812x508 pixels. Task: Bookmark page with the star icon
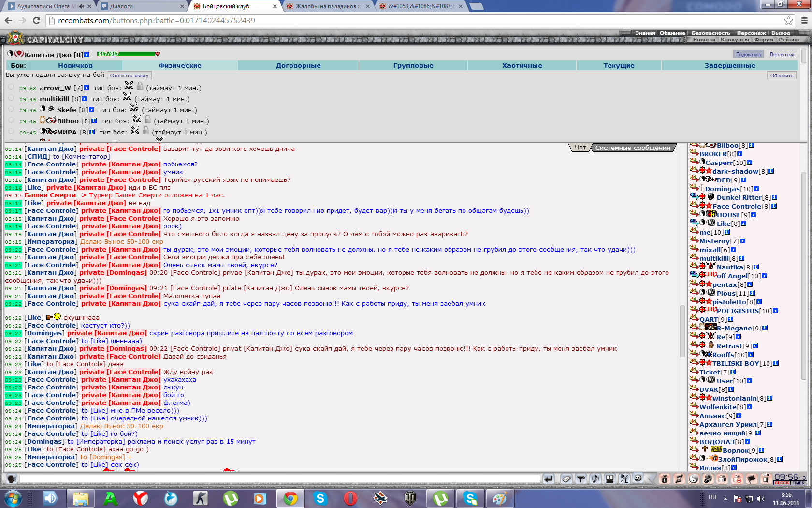(x=789, y=20)
